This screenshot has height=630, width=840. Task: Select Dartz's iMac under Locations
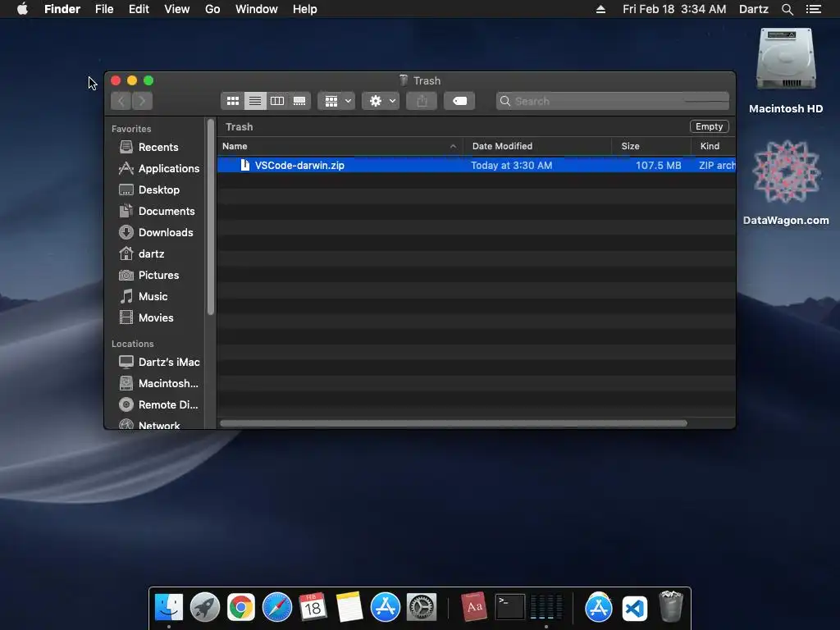click(x=169, y=362)
